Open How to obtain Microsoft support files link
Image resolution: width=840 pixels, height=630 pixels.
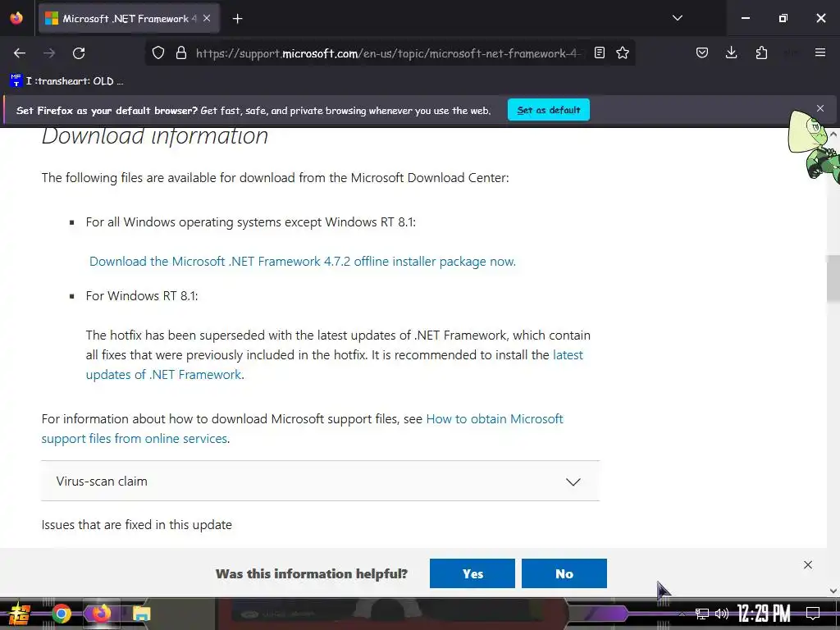(x=302, y=428)
